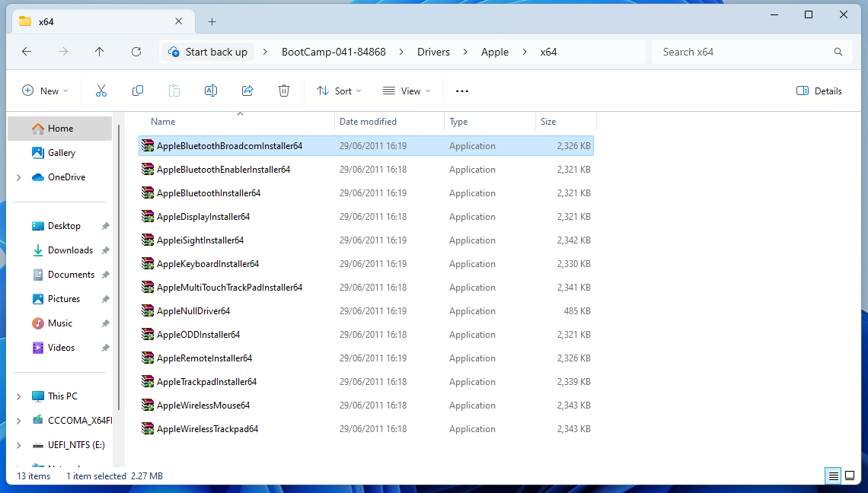This screenshot has width=868, height=493.
Task: Click the Delete trash icon
Action: coord(284,91)
